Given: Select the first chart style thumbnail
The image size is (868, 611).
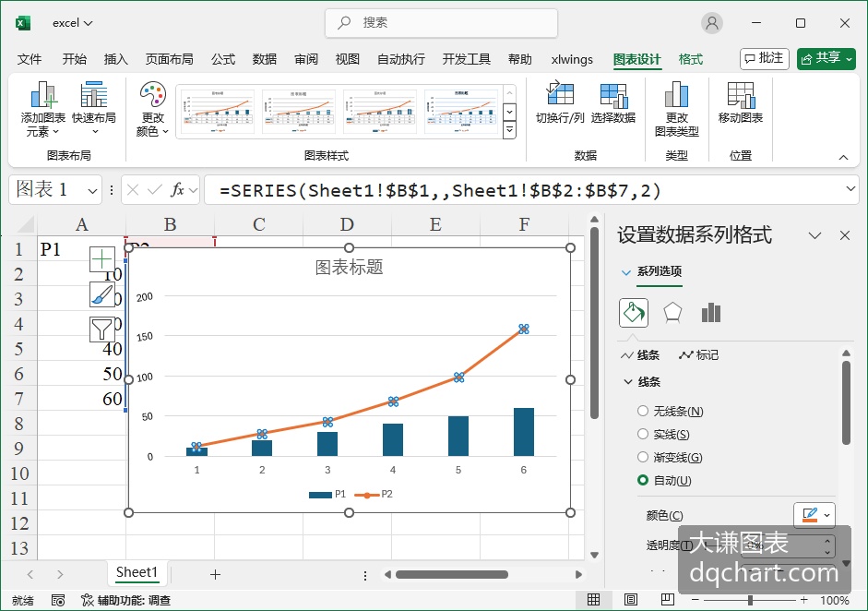Looking at the screenshot, I should pos(216,112).
